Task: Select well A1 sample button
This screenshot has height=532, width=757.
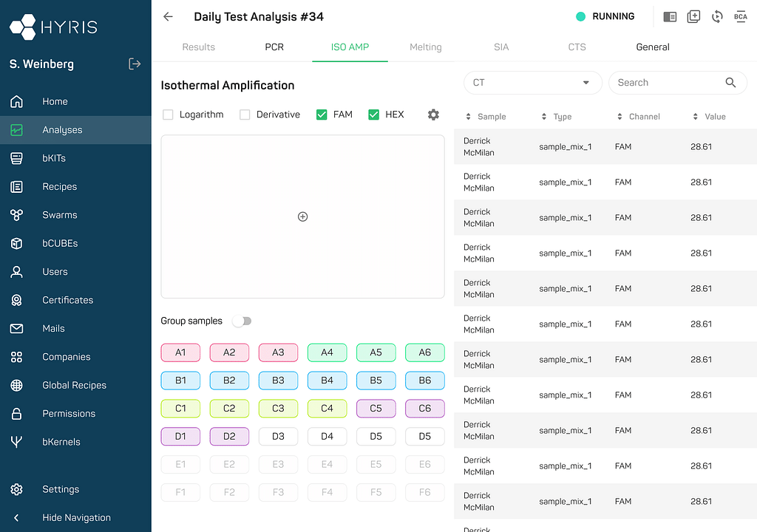Action: tap(180, 352)
